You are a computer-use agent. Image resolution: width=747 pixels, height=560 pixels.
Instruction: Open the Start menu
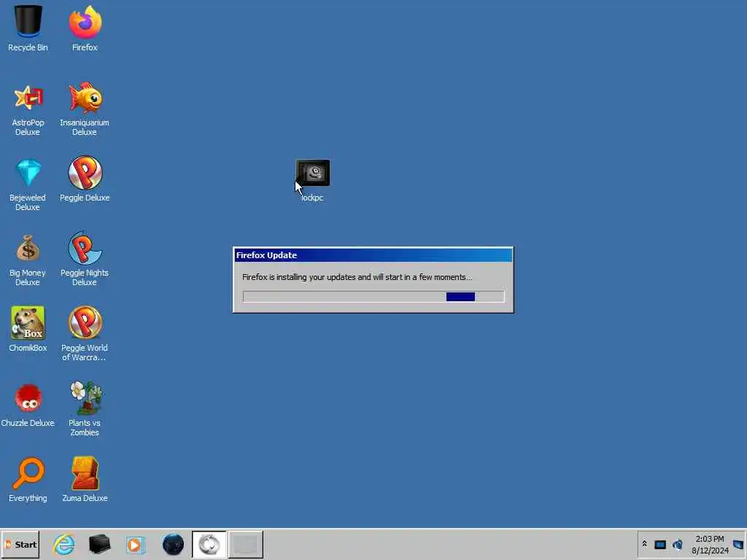(20, 544)
